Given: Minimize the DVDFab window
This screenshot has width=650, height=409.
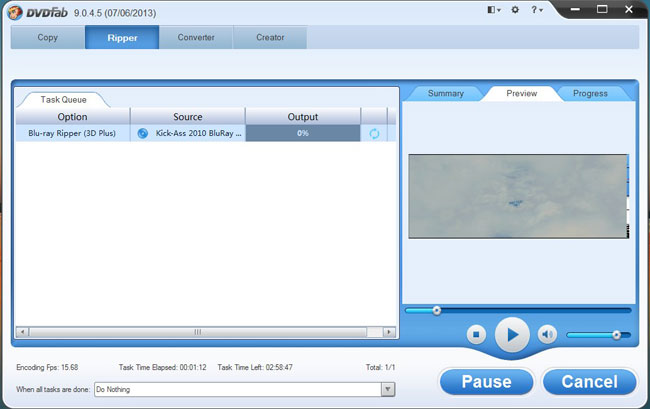Looking at the screenshot, I should (575, 10).
